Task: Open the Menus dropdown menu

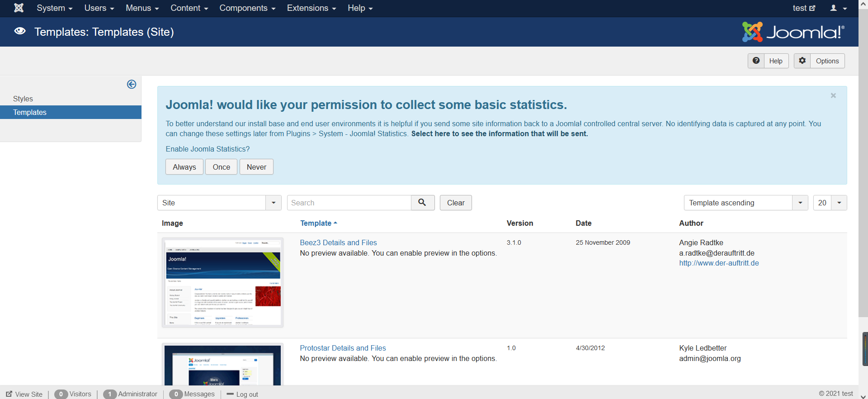Action: [142, 8]
